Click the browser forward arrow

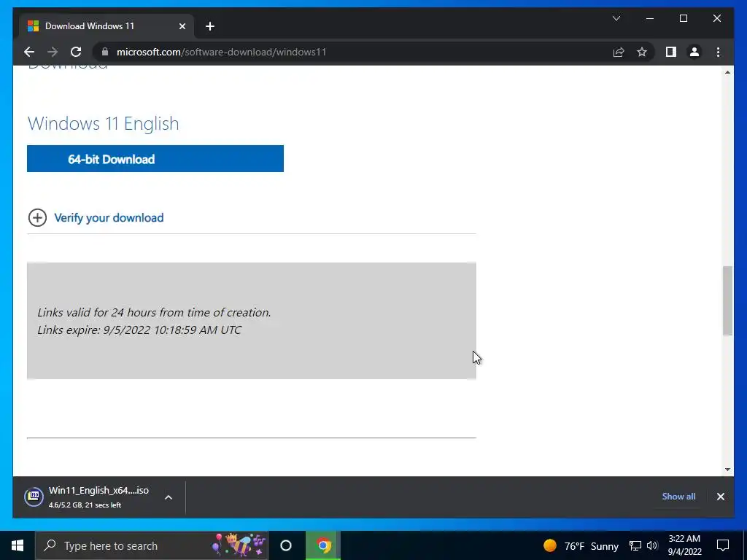click(53, 52)
